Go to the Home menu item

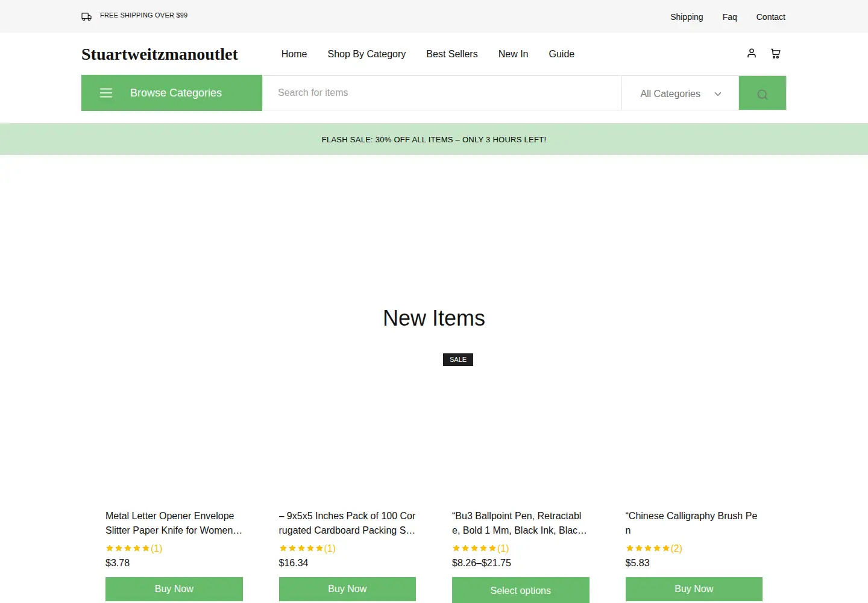[294, 54]
